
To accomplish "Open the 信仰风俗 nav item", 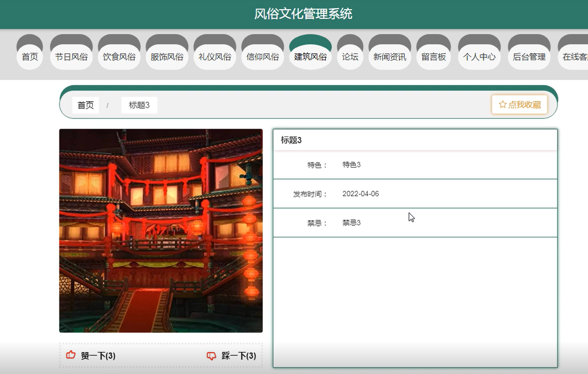I will 263,56.
